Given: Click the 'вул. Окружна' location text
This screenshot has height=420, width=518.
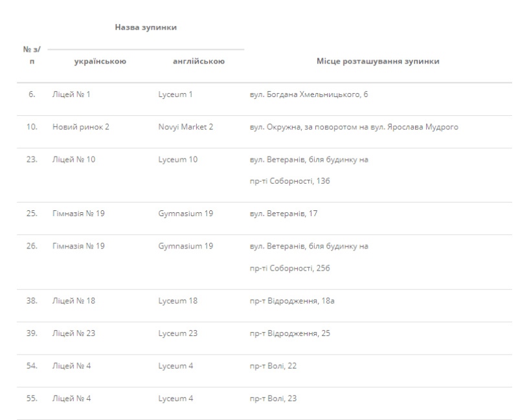Looking at the screenshot, I should click(354, 127).
